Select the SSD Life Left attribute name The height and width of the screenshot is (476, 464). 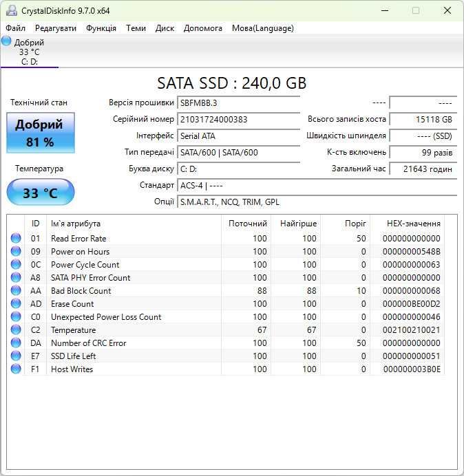click(x=73, y=356)
